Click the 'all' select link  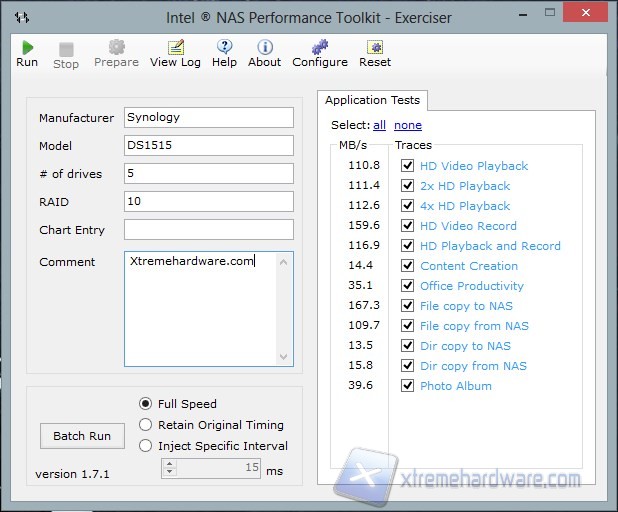[379, 126]
